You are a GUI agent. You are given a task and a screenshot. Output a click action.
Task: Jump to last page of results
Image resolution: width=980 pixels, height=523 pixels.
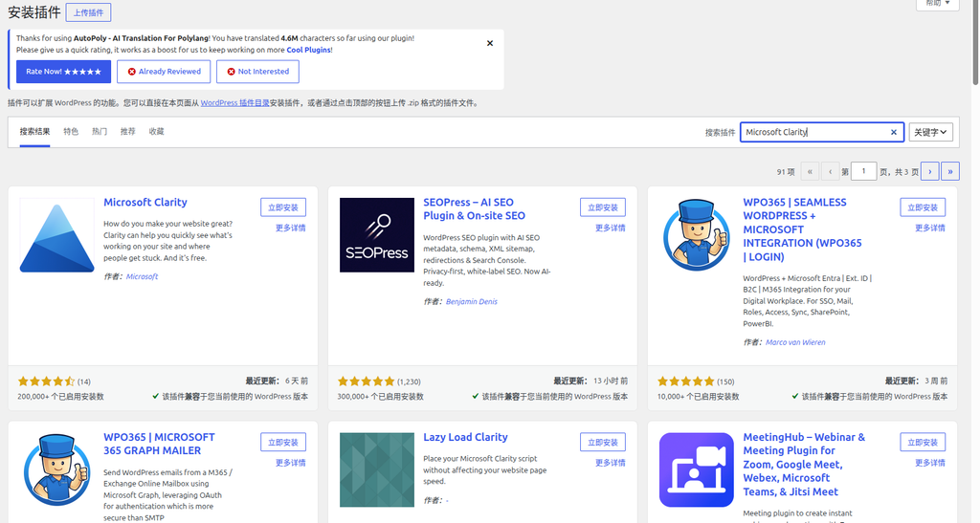coord(950,171)
